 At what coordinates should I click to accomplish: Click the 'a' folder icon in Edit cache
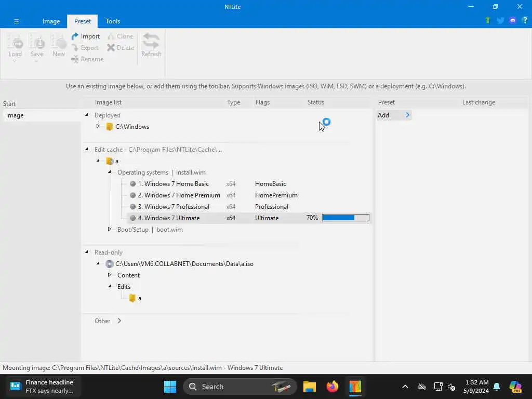109,161
